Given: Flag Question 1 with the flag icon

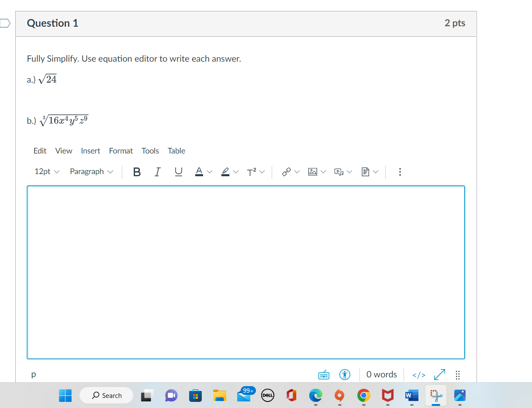Looking at the screenshot, I should pos(5,23).
